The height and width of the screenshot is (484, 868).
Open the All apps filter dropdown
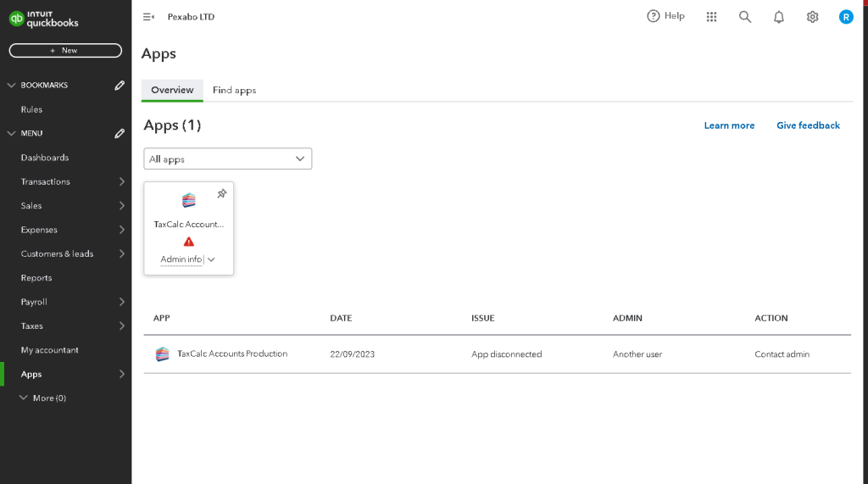click(227, 159)
